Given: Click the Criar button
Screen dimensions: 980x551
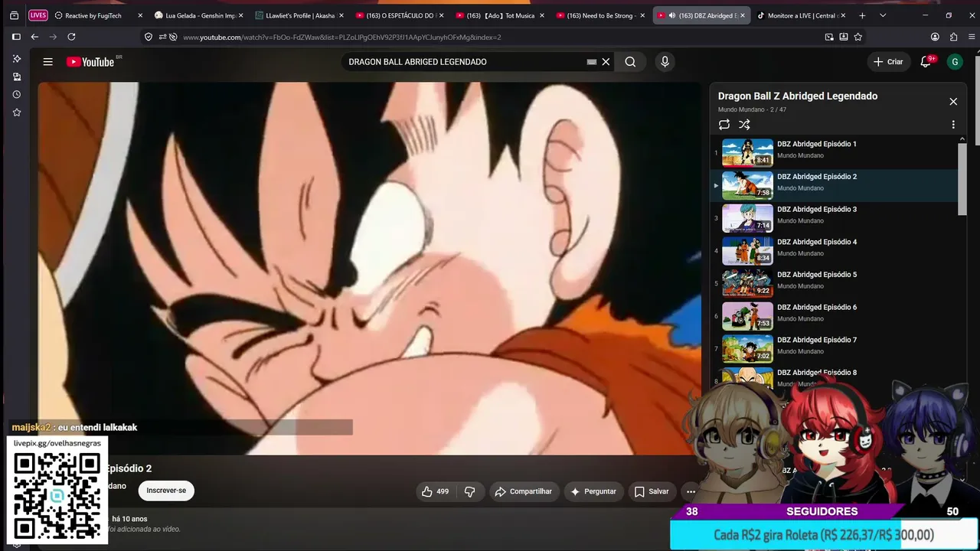Looking at the screenshot, I should pyautogui.click(x=888, y=62).
